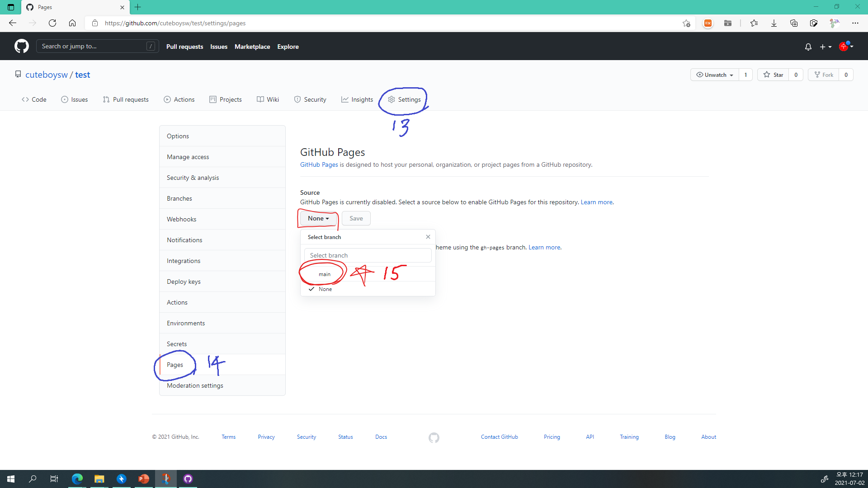Click Learn more link beside Source description
The width and height of the screenshot is (868, 488).
pos(596,202)
